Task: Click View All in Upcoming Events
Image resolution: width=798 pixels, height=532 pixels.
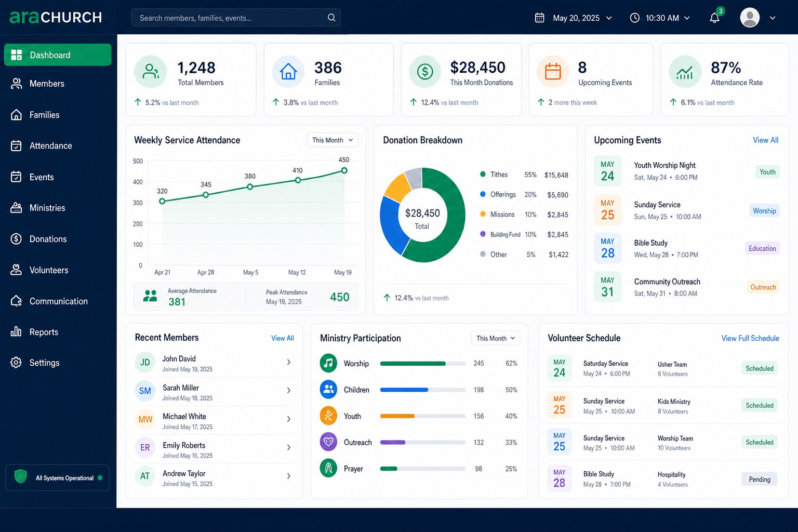Action: tap(765, 140)
